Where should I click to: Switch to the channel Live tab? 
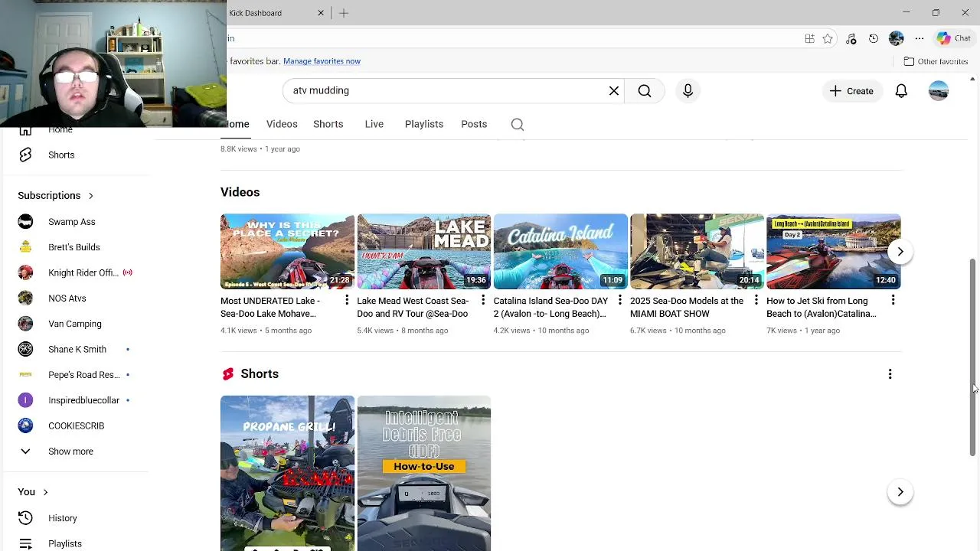[374, 124]
